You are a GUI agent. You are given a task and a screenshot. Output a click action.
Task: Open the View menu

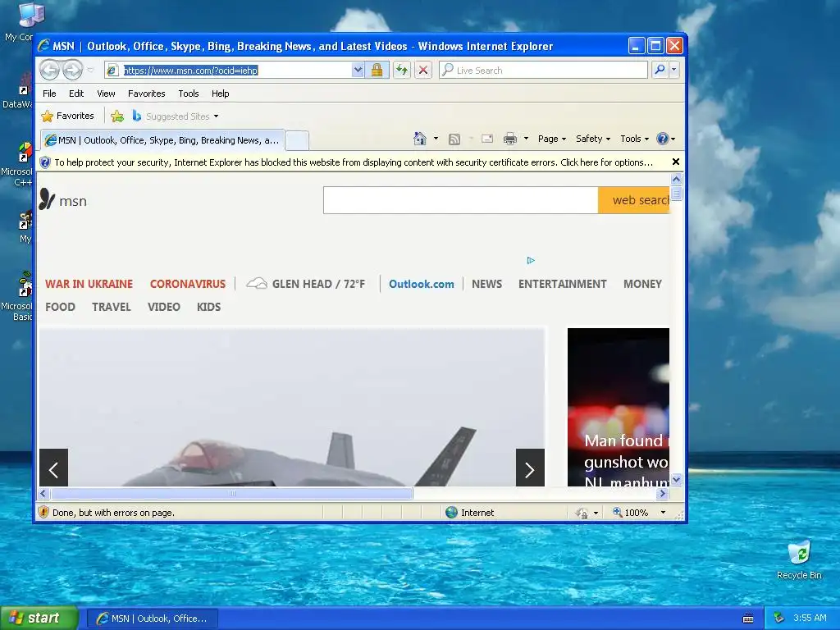106,94
